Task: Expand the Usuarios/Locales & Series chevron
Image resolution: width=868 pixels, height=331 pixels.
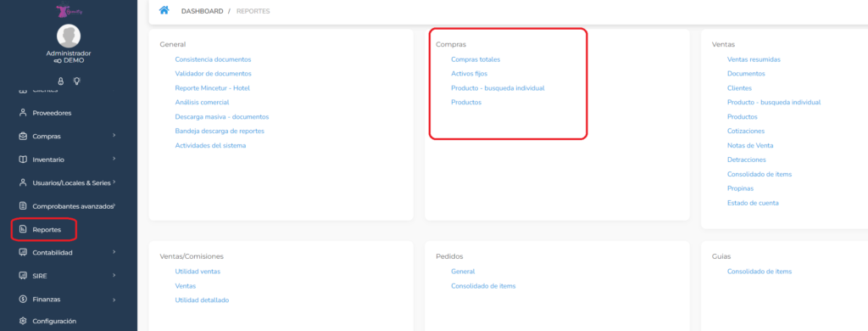Action: (114, 182)
